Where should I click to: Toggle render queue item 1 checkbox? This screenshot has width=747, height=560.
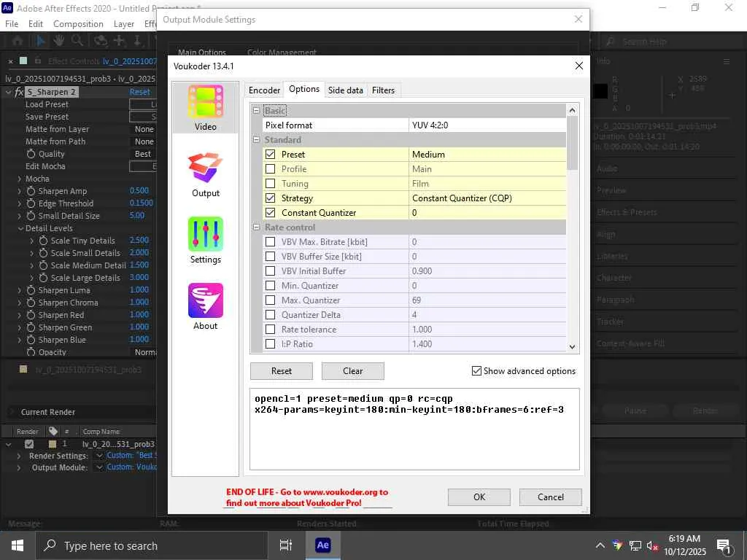pyautogui.click(x=29, y=444)
